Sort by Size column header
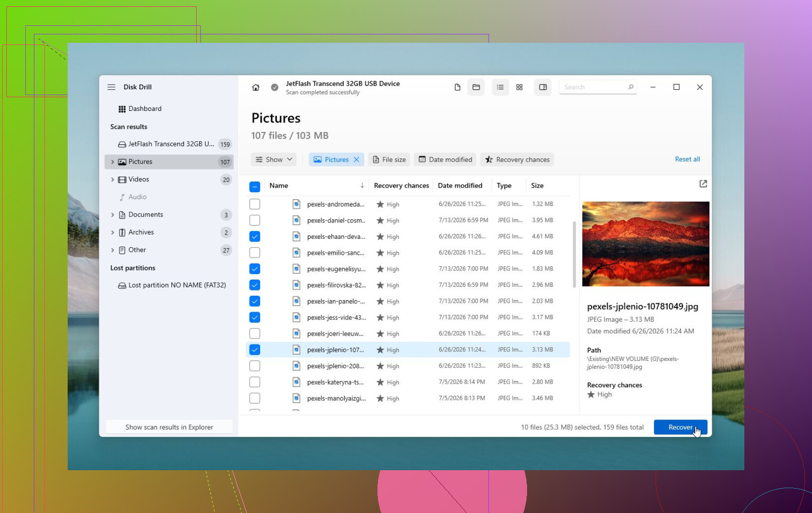This screenshot has height=513, width=812. [x=537, y=185]
